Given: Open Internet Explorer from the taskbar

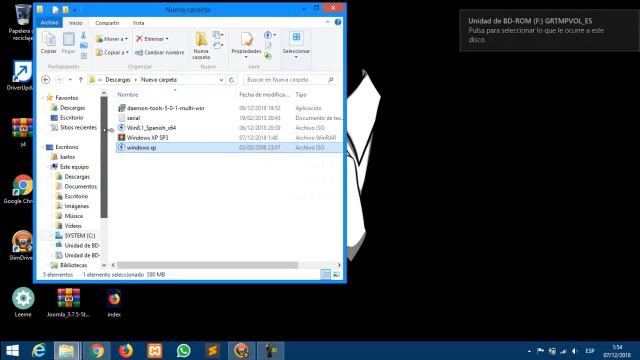Looking at the screenshot, I should (x=39, y=351).
